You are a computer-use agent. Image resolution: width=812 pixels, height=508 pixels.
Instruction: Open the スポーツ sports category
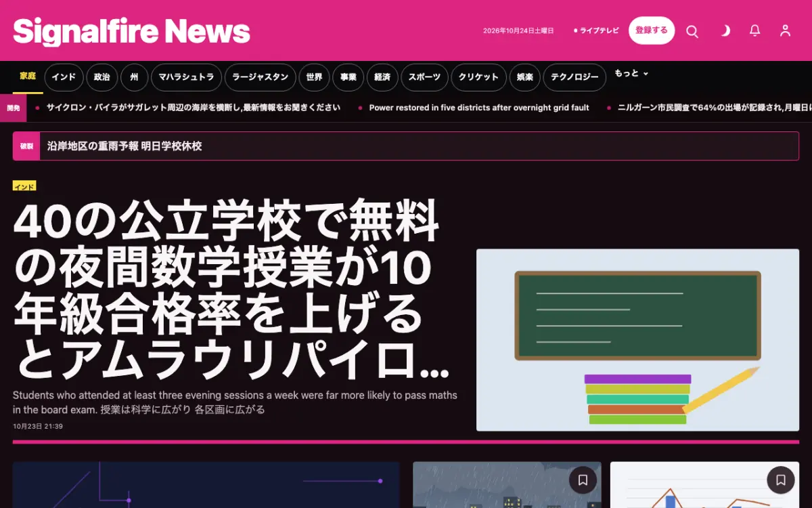[x=424, y=77]
